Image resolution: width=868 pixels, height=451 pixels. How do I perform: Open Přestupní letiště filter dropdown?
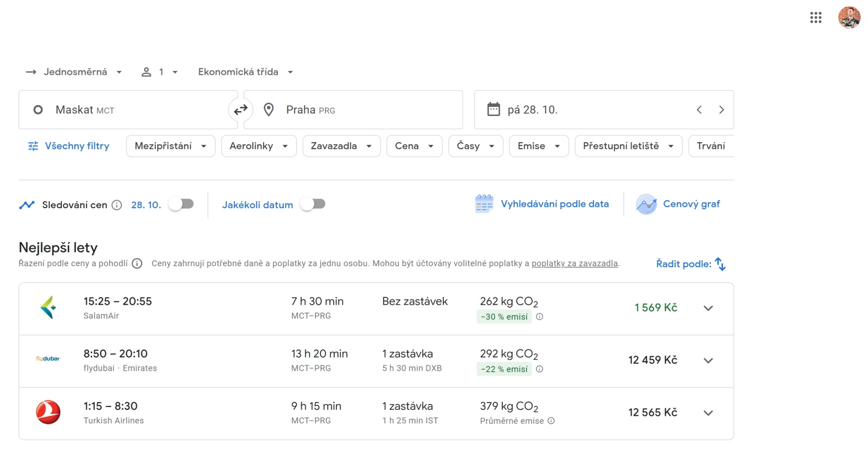point(628,146)
